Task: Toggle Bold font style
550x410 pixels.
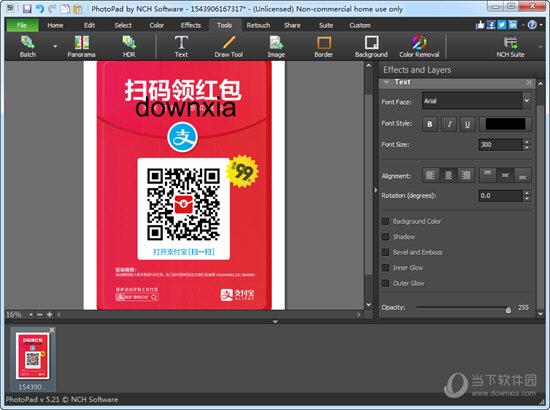Action: [x=430, y=124]
